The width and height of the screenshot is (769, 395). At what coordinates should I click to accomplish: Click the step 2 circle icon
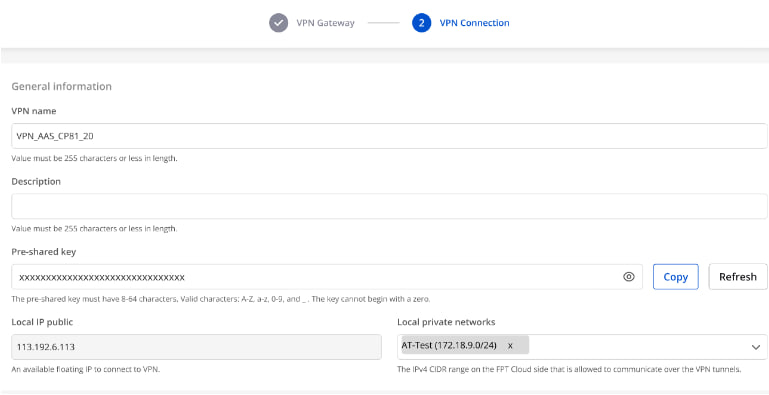point(421,23)
